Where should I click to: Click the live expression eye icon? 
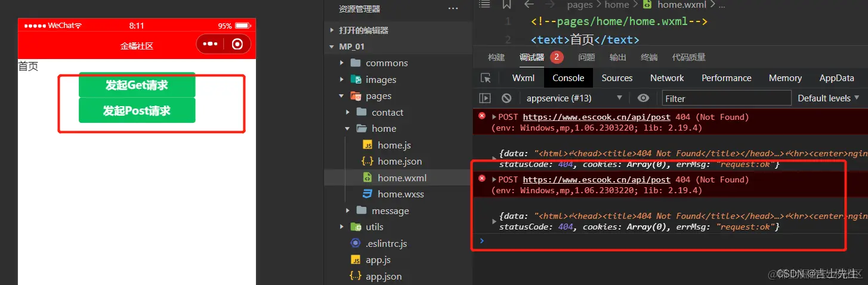pyautogui.click(x=643, y=98)
